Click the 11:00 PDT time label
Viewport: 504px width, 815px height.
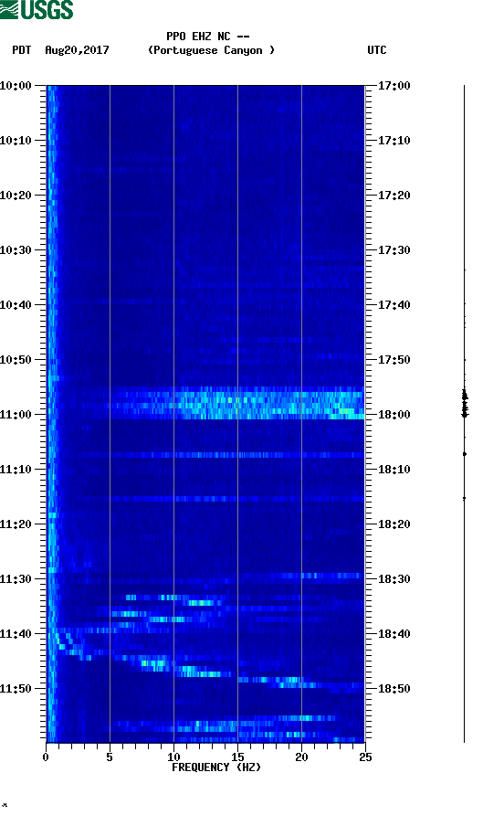coord(16,415)
